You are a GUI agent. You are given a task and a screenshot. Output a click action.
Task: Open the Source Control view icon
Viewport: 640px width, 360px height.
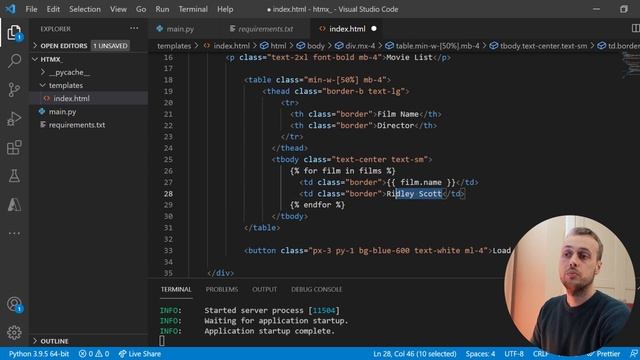[x=14, y=89]
